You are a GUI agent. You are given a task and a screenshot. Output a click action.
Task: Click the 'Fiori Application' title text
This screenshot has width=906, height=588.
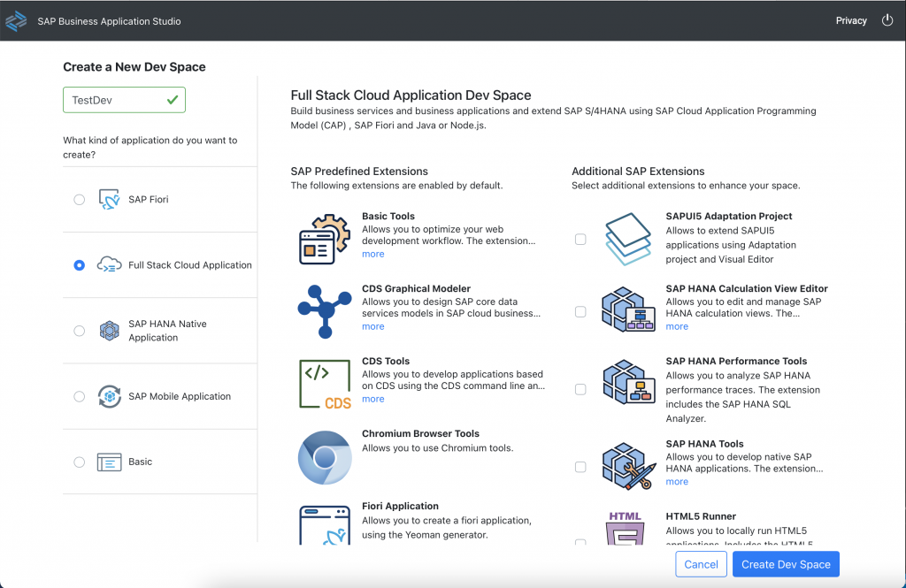click(x=400, y=506)
